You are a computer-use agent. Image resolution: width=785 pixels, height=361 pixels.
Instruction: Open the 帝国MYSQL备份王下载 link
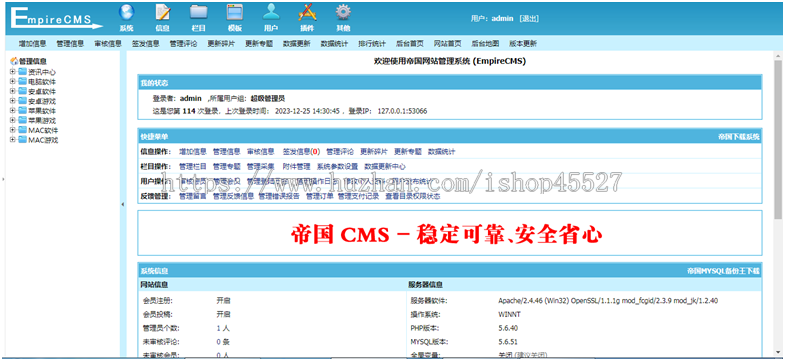(x=723, y=271)
